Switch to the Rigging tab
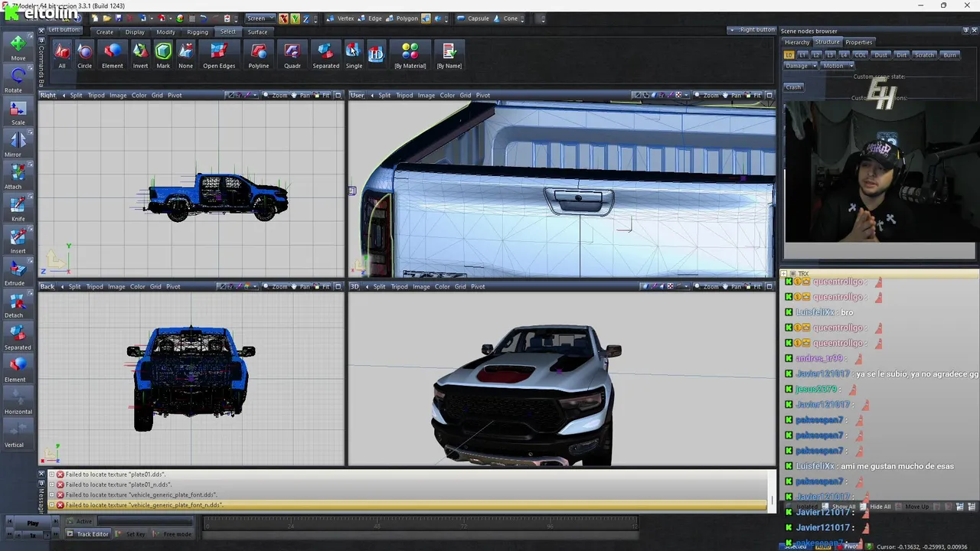This screenshot has height=551, width=980. pos(198,32)
